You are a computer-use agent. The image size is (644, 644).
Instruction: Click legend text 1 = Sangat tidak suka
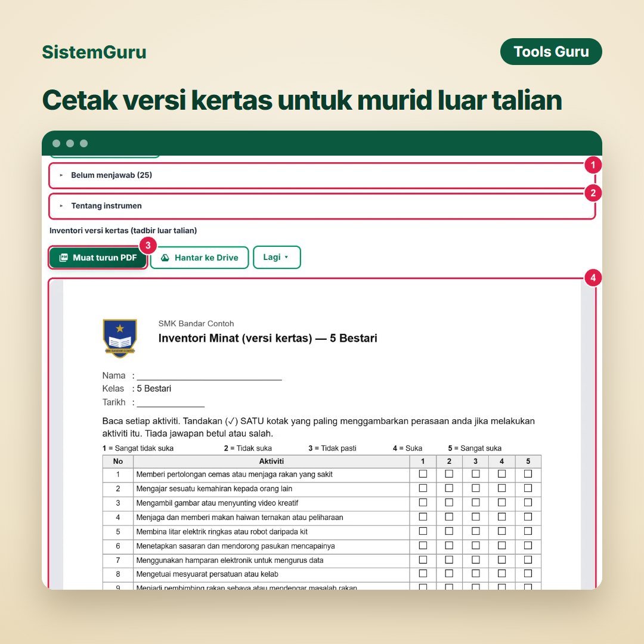[138, 448]
